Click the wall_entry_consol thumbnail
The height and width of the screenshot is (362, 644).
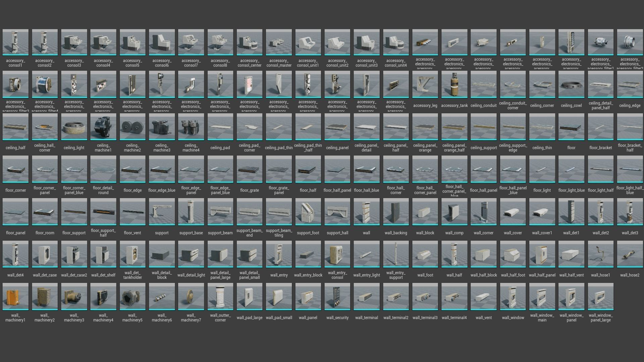(x=337, y=254)
